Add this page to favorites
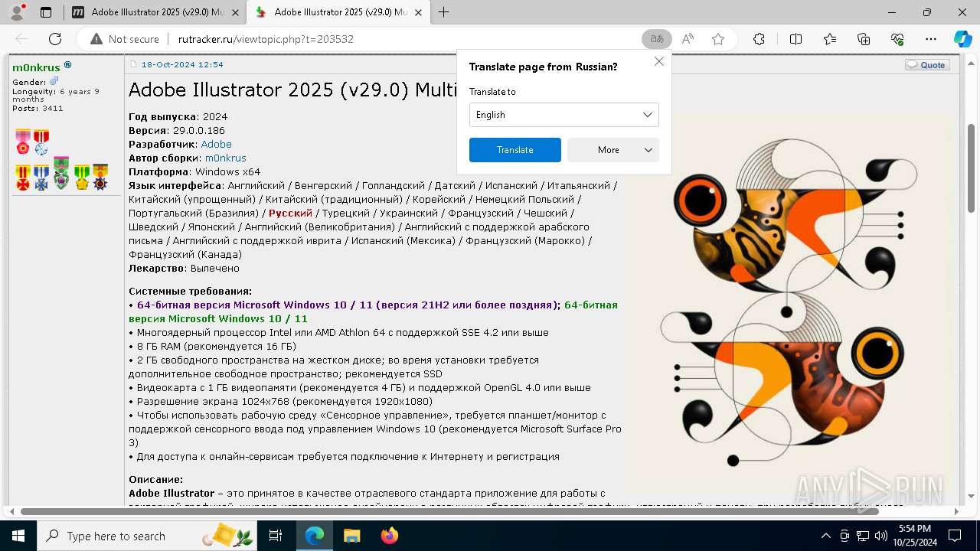Image resolution: width=980 pixels, height=551 pixels. point(718,39)
